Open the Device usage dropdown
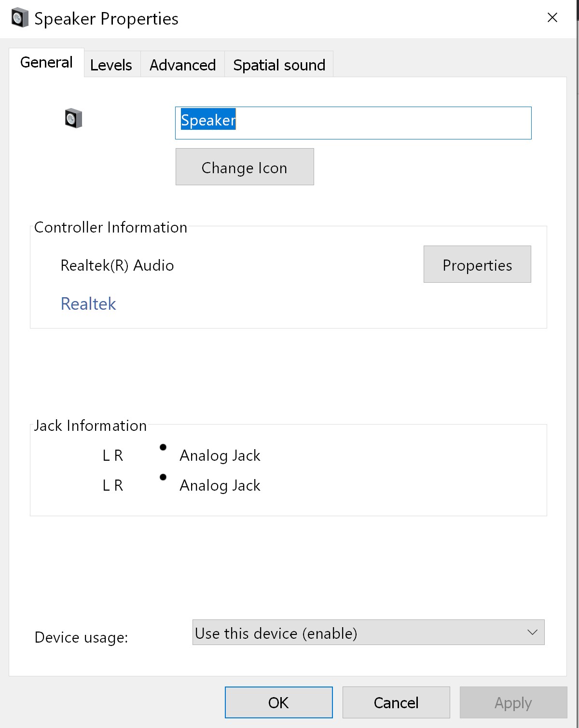 369,632
